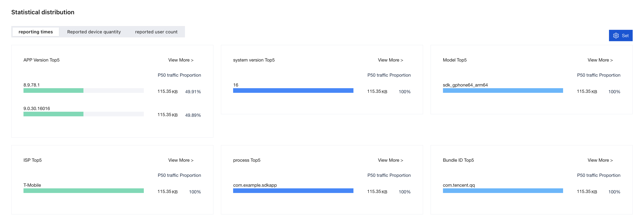Click the Set button label
644x223 pixels.
pos(625,35)
